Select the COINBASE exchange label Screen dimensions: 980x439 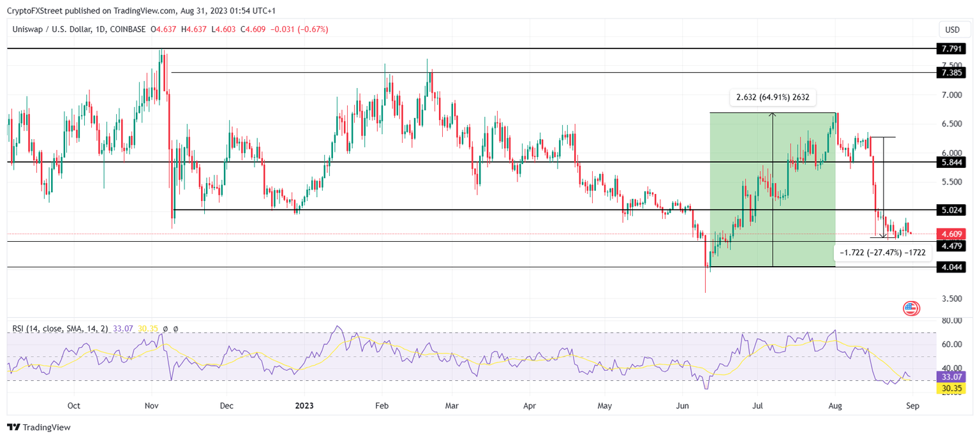tap(127, 28)
